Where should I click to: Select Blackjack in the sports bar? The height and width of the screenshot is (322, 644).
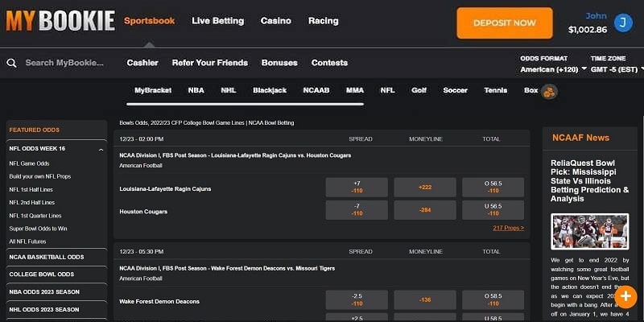[270, 90]
